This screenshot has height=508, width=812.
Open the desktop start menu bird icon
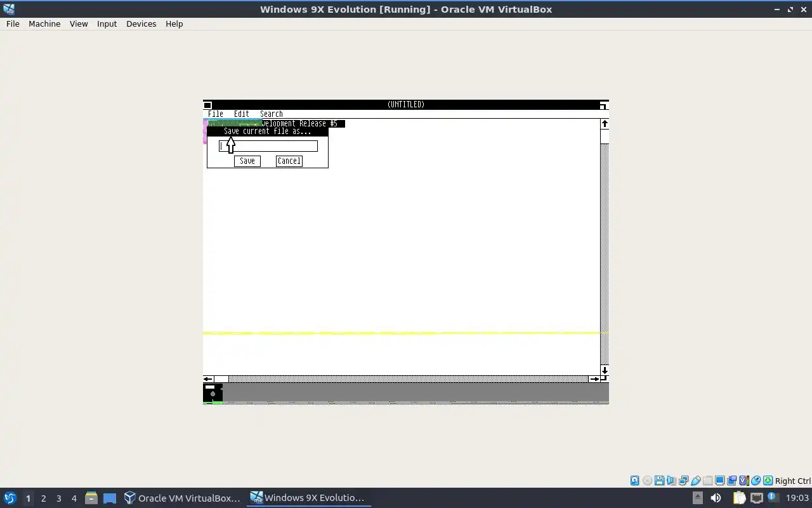click(10, 498)
